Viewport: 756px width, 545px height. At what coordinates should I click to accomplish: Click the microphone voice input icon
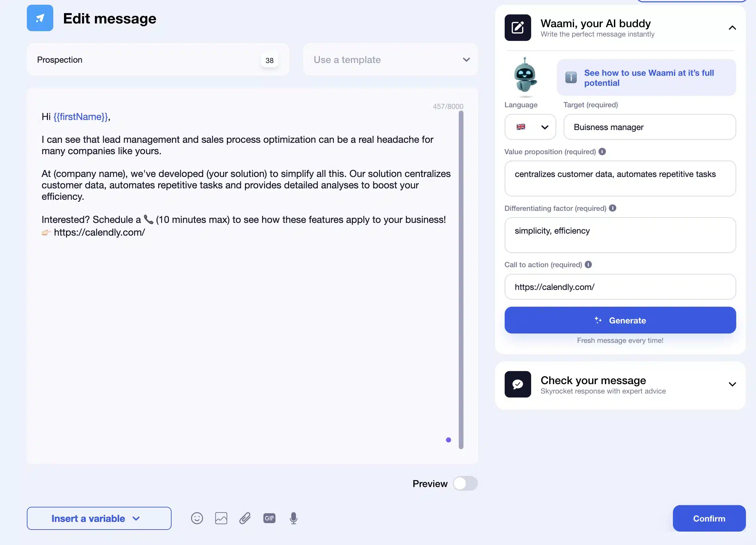[294, 518]
